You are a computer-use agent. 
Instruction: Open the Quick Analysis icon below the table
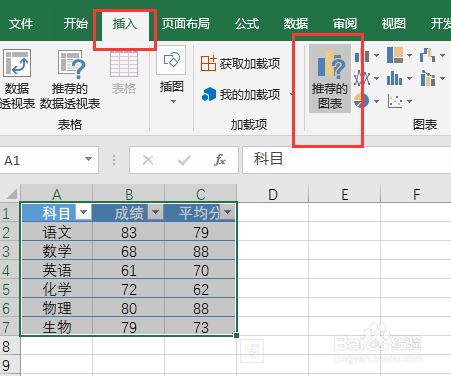(252, 351)
